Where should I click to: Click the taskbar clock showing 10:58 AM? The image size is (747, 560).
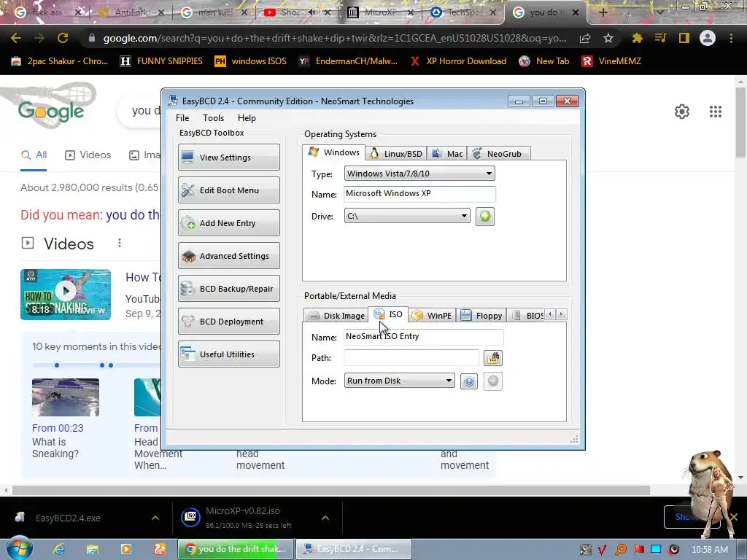pos(709,550)
